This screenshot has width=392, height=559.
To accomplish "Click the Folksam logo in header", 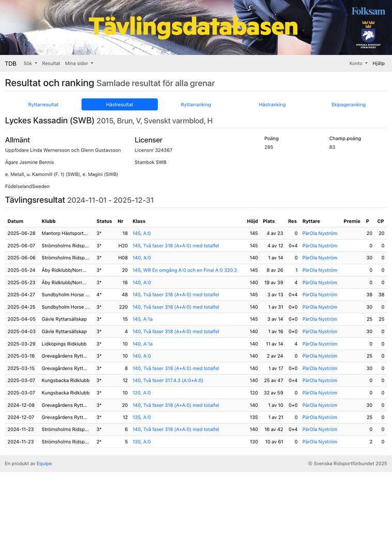I will tap(368, 11).
